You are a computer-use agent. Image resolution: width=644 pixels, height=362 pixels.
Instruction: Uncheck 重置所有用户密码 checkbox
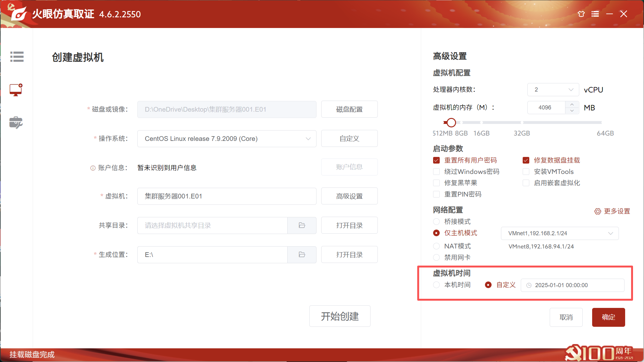pos(436,160)
